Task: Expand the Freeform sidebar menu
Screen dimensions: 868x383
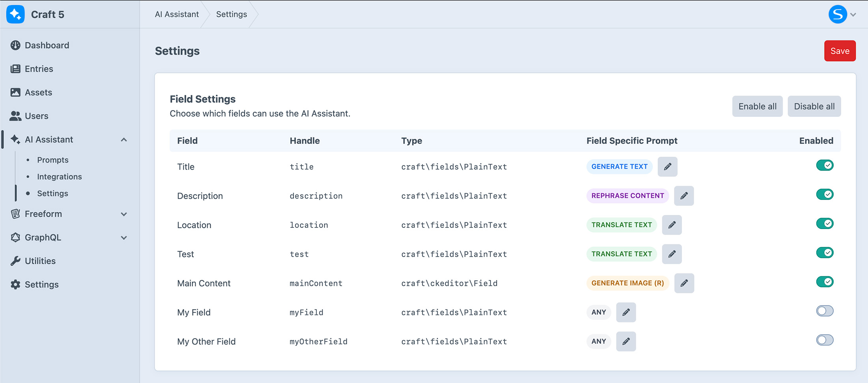Action: (124, 214)
